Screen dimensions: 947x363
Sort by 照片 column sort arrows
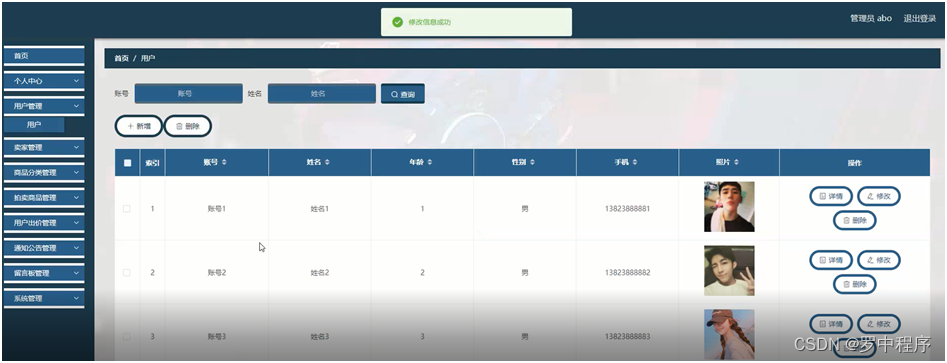click(x=737, y=162)
